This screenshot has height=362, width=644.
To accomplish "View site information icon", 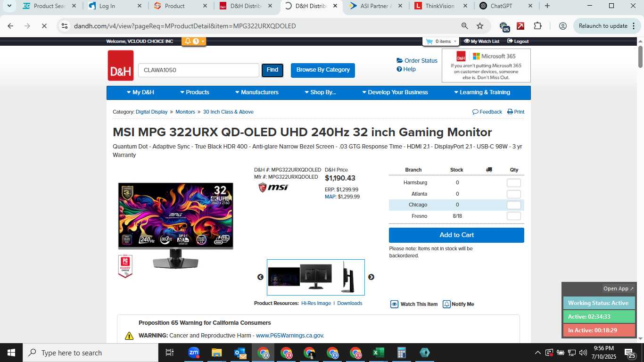I will click(65, 26).
